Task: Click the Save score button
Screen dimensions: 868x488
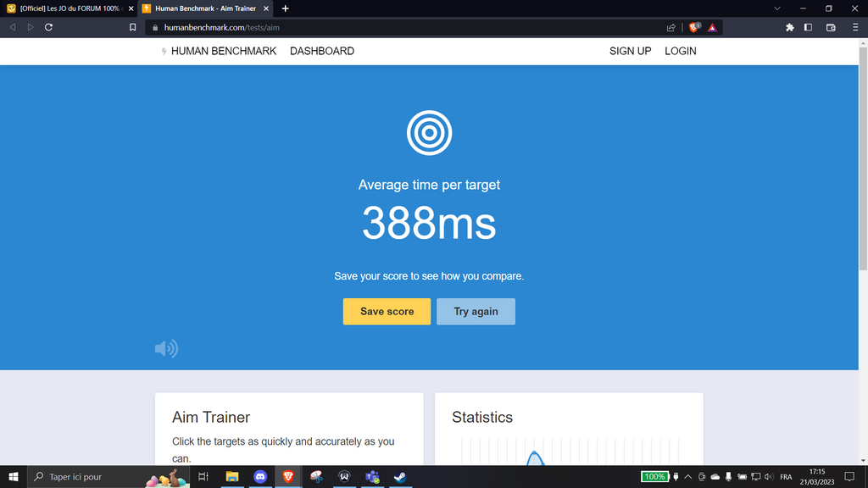Action: coord(387,312)
